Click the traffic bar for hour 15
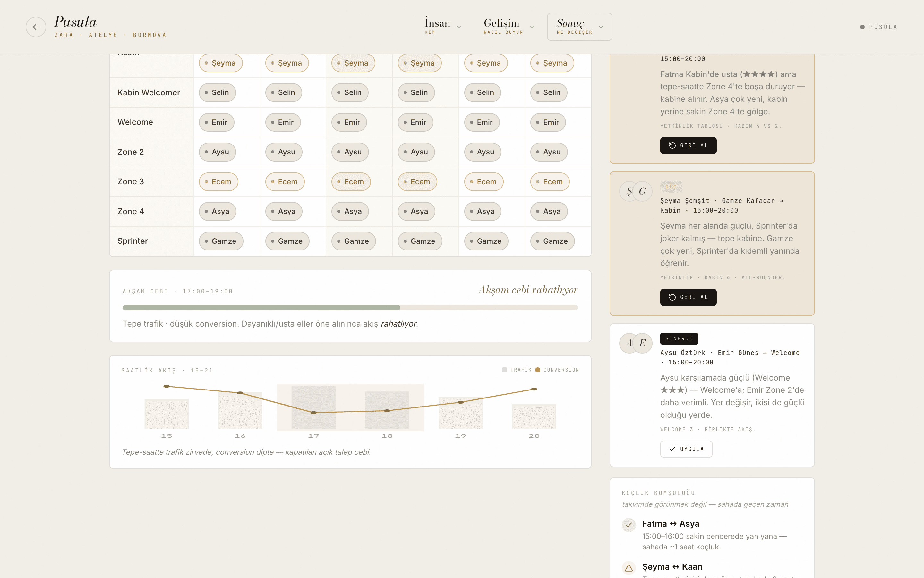 (x=167, y=414)
